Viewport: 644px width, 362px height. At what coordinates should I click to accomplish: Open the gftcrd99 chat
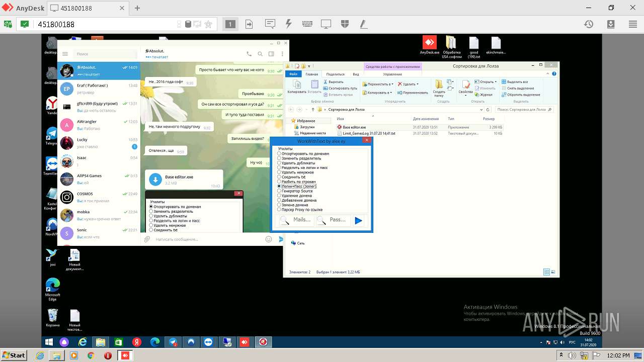pos(99,107)
